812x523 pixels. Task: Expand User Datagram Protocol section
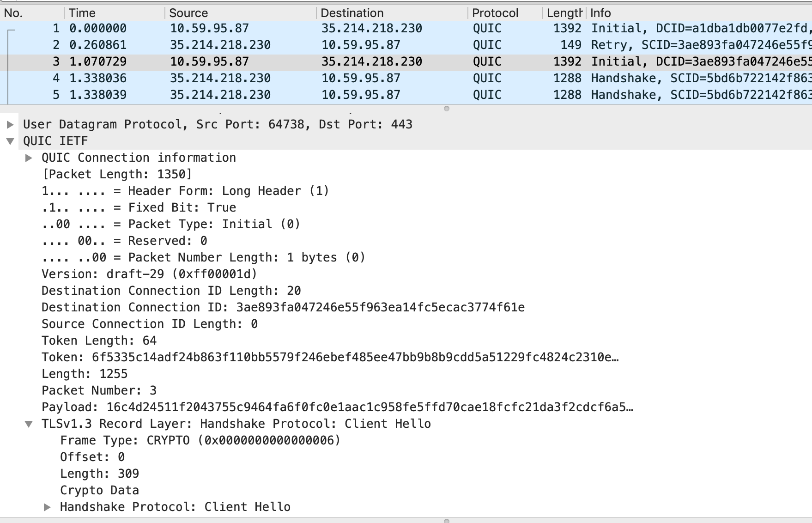click(x=10, y=125)
